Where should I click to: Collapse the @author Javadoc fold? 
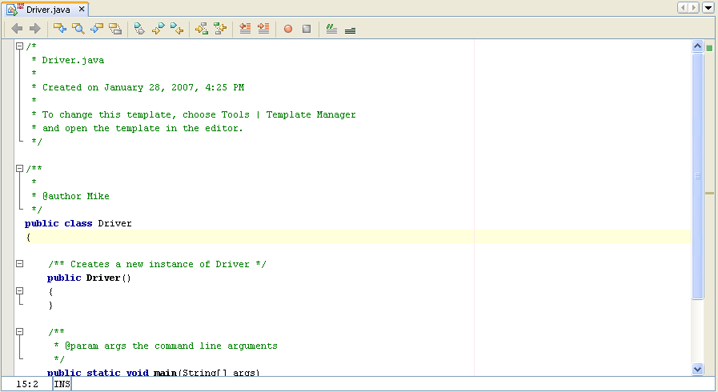(x=20, y=169)
